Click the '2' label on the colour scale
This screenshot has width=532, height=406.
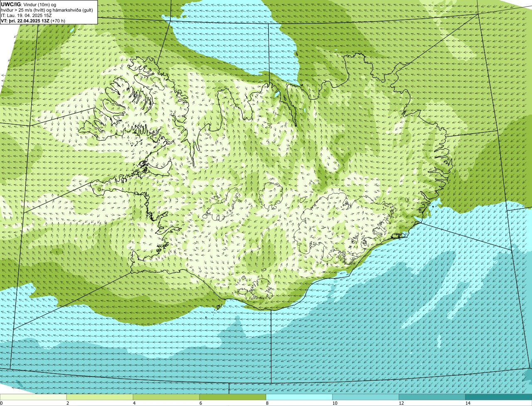[67, 403]
